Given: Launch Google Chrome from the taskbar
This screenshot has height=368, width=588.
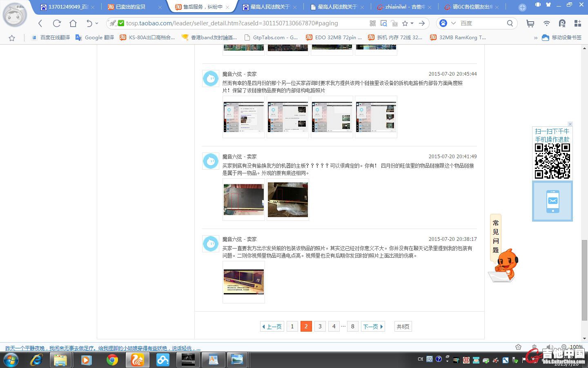Looking at the screenshot, I should point(112,360).
